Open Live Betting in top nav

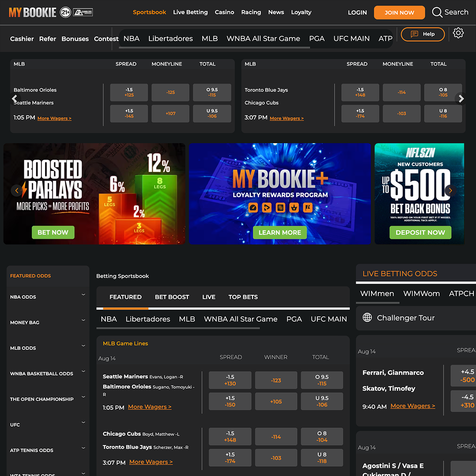point(190,12)
